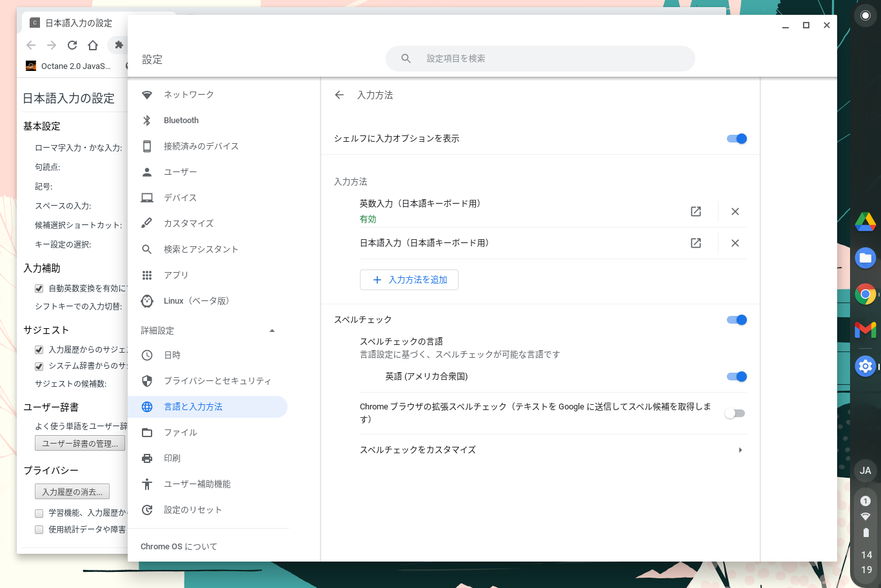Viewport: 881px width, 588px height.
Task: Toggle the スペルチェック switch
Action: point(737,320)
